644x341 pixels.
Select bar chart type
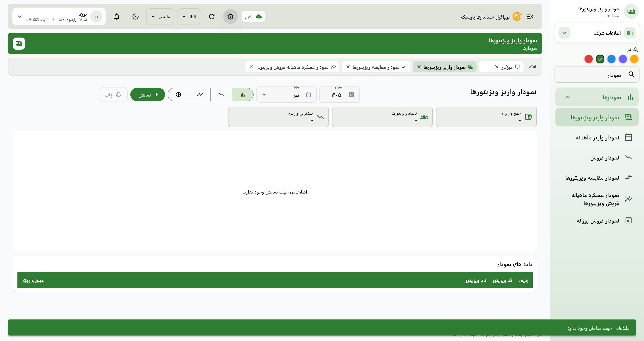(x=243, y=95)
